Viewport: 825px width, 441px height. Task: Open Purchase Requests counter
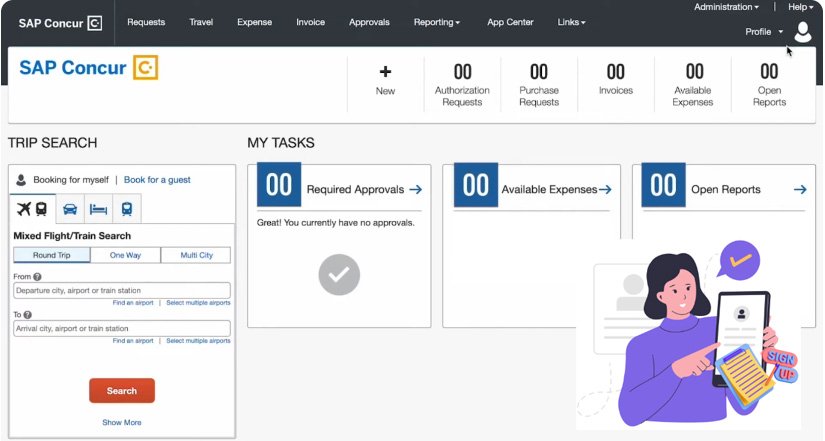point(539,85)
